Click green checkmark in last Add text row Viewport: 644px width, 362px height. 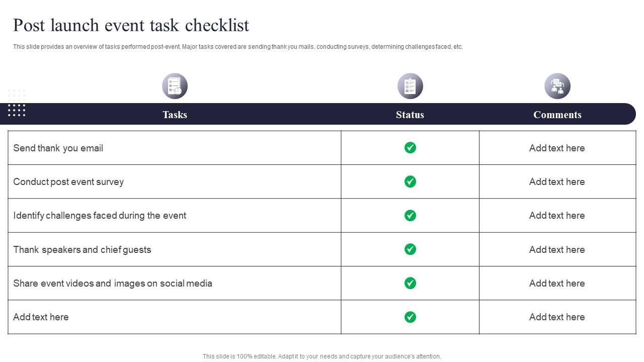pyautogui.click(x=410, y=317)
